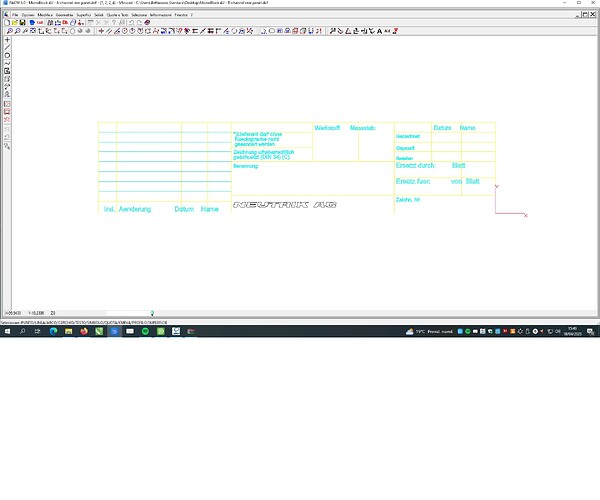Restore the inner document window
The image size is (600, 500).
click(585, 15)
